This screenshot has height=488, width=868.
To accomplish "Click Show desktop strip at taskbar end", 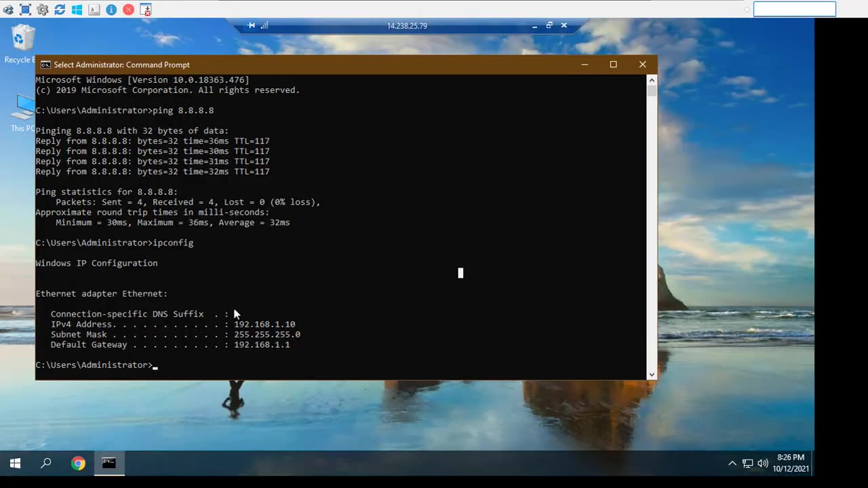I will click(x=812, y=464).
